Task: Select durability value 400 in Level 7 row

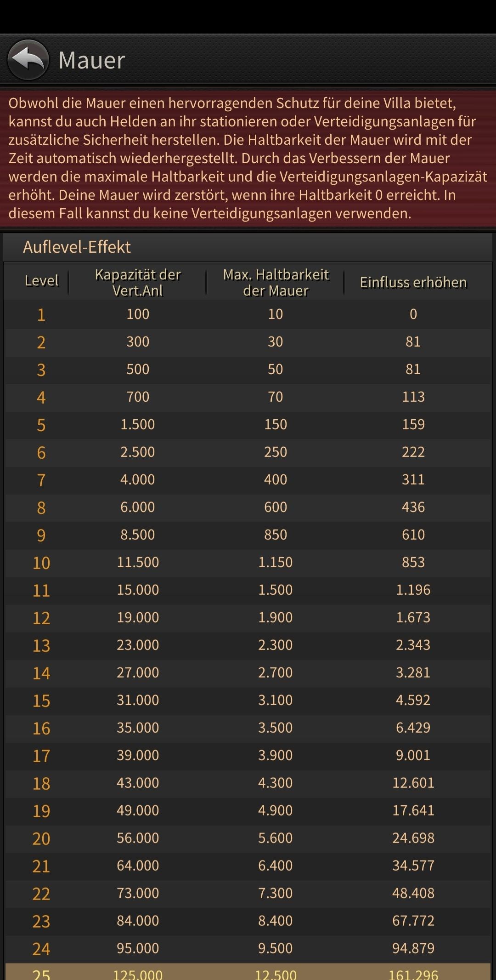Action: [276, 479]
